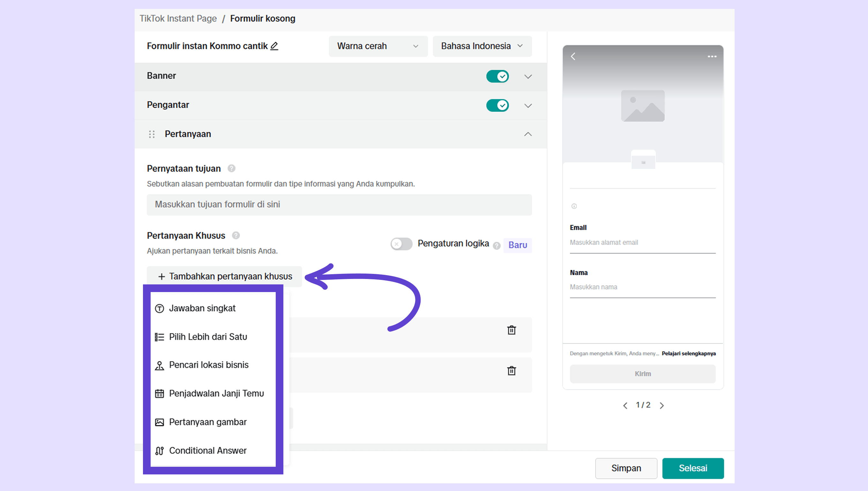Screen dimensions: 868x491
Task: Expand the Banner section chevron
Action: pyautogui.click(x=528, y=77)
